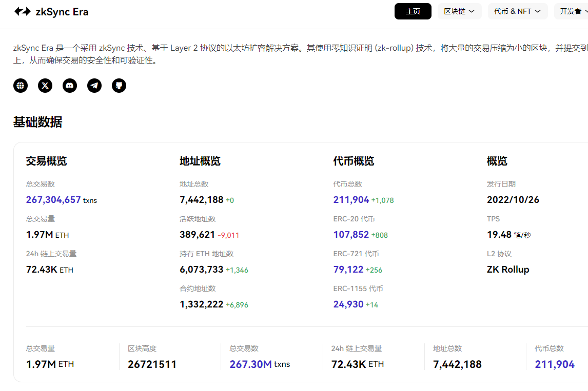588x391 pixels.
Task: Click the 交易概览 heading
Action: 47,161
